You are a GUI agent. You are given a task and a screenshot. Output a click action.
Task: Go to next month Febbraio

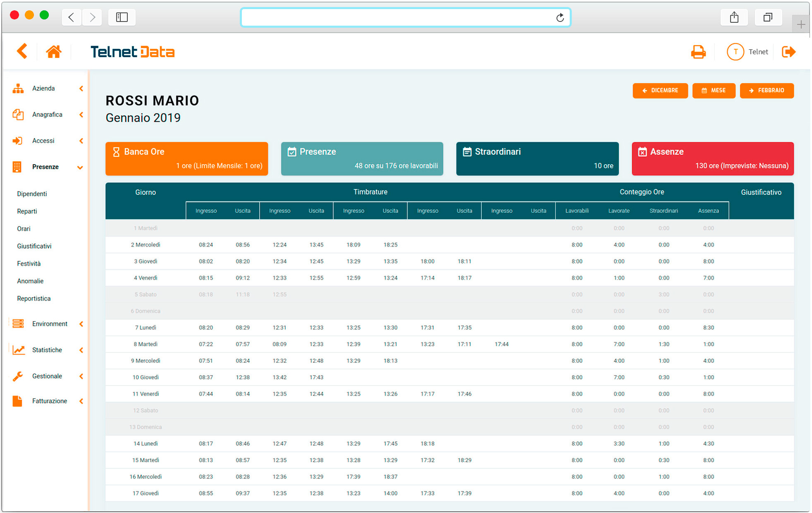(x=767, y=91)
